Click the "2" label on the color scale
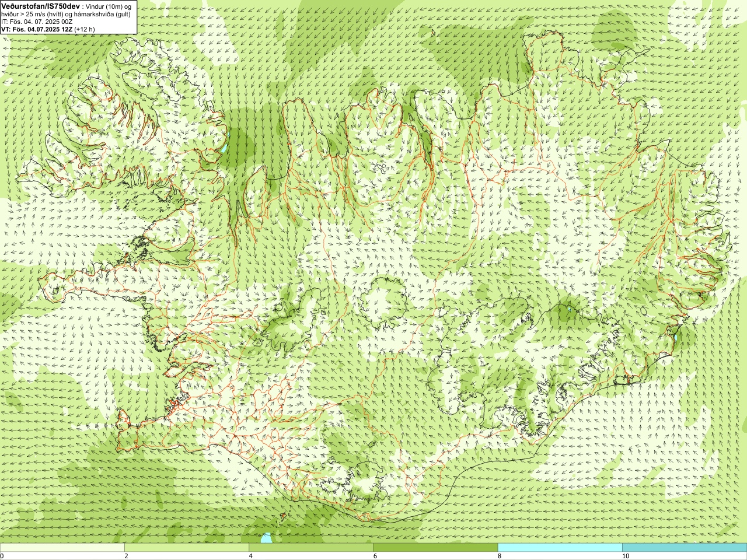 [x=126, y=556]
